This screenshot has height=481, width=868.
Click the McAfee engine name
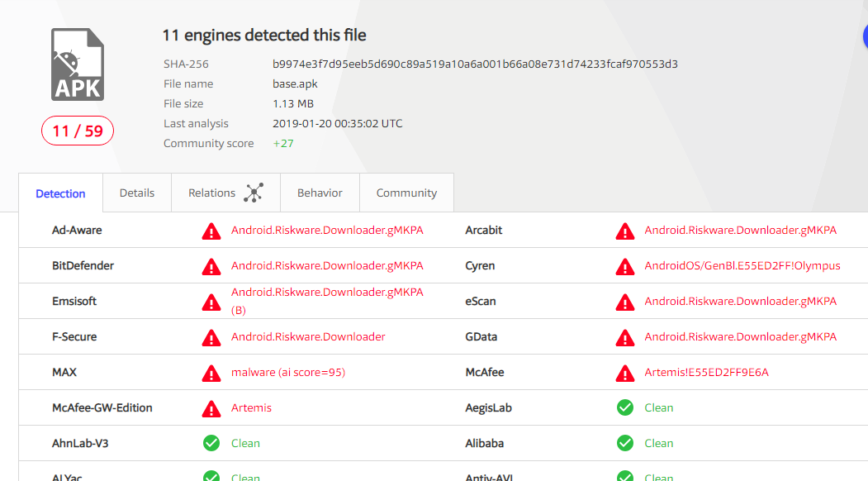485,372
